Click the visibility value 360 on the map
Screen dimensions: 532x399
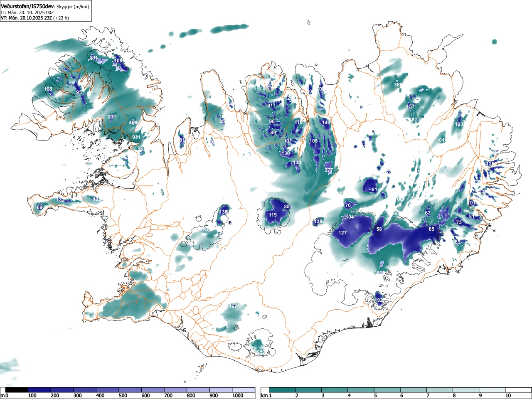(x=398, y=85)
